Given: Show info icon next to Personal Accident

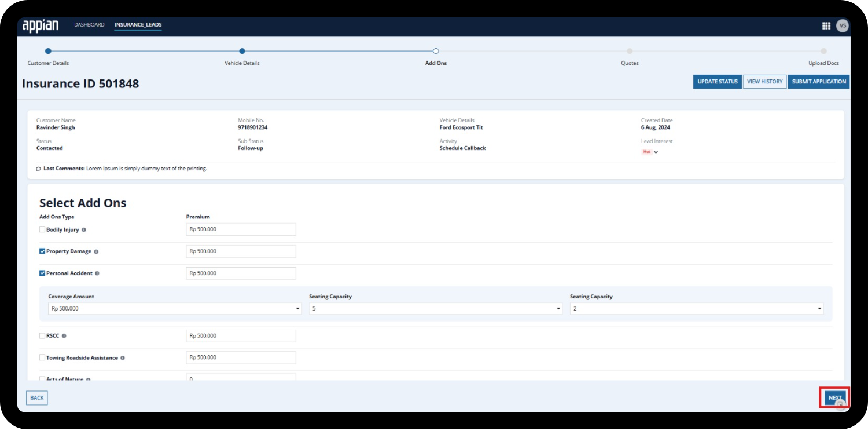Looking at the screenshot, I should [97, 273].
